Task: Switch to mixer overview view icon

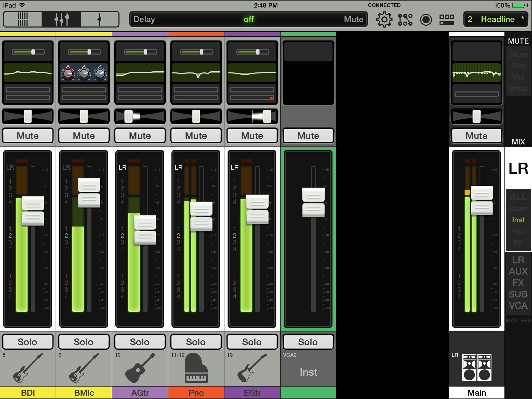Action: pos(23,19)
